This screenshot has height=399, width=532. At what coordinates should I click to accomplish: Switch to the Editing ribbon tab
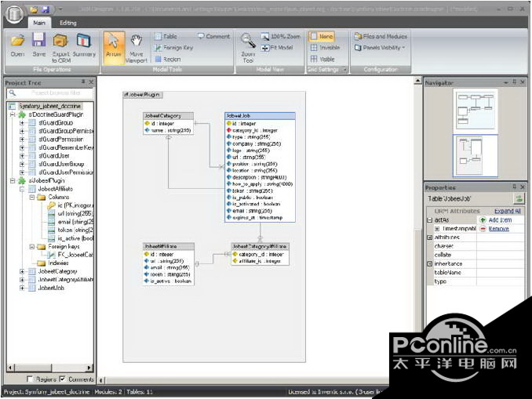(x=68, y=23)
